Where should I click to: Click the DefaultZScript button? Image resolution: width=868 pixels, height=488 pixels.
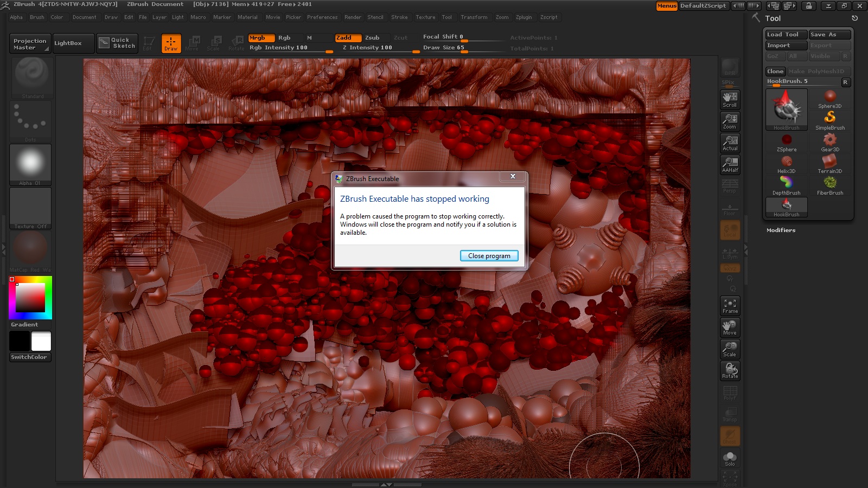[x=703, y=6]
